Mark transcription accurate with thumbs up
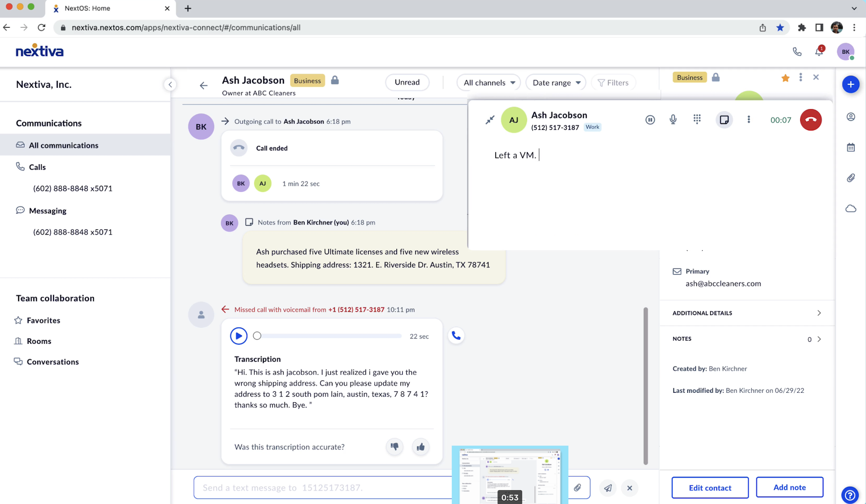Viewport: 866px width, 504px height. (x=420, y=446)
